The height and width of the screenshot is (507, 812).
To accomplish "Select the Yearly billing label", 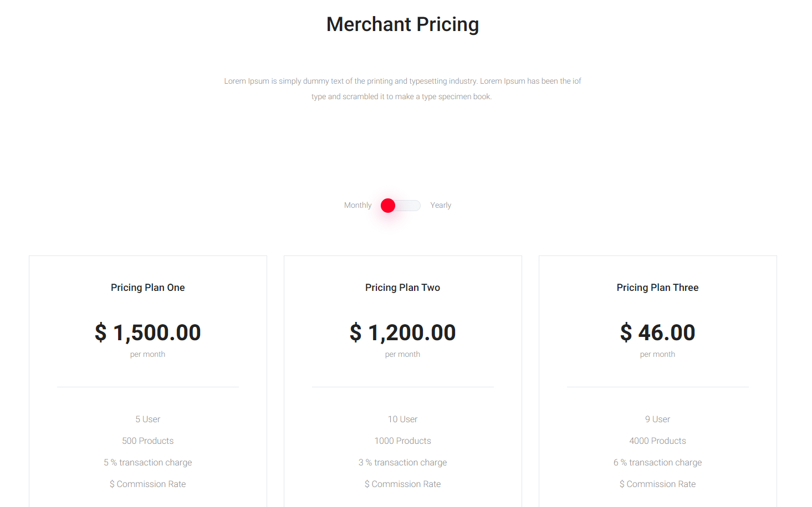I will (x=441, y=205).
